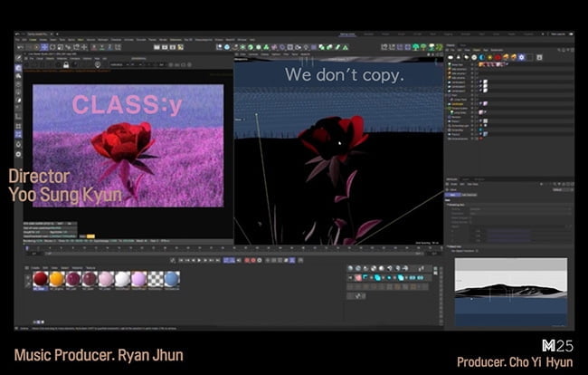The image size is (588, 375).
Task: Toggle the X axis lock icon
Action: tap(94, 47)
